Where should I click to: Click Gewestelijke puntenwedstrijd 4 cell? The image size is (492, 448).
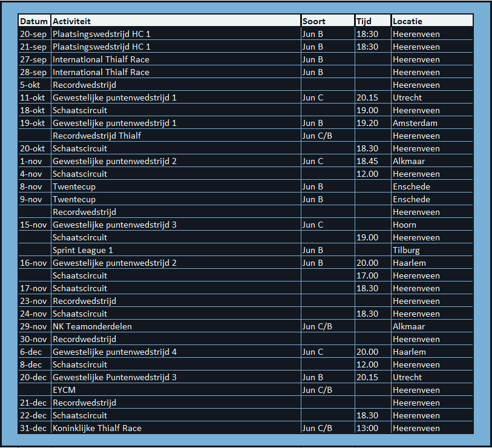pyautogui.click(x=114, y=352)
